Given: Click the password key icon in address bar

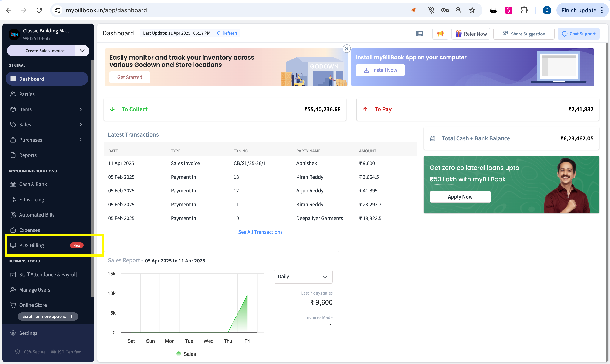Looking at the screenshot, I should click(445, 10).
